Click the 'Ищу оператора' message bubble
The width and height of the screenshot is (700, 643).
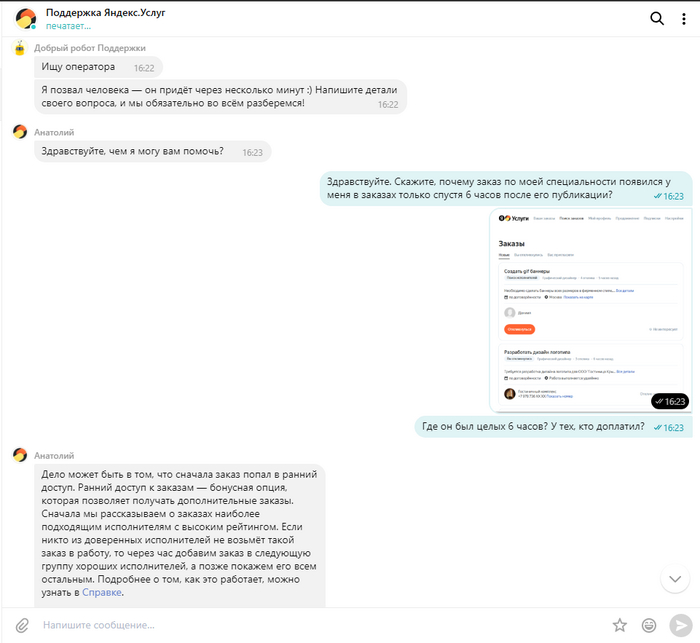point(98,67)
